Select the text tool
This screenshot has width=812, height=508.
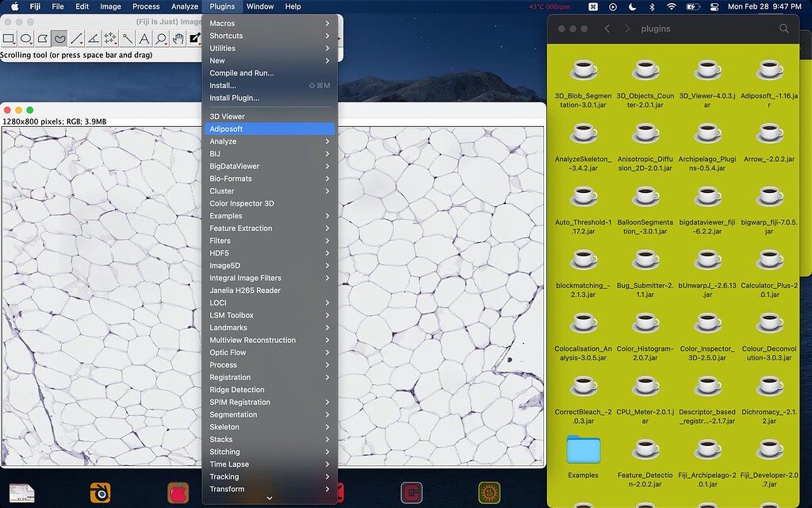pos(145,38)
